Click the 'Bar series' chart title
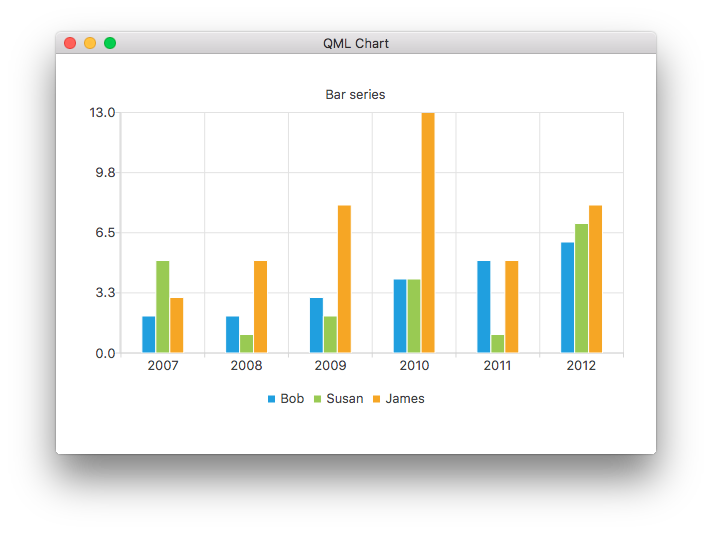 click(355, 95)
